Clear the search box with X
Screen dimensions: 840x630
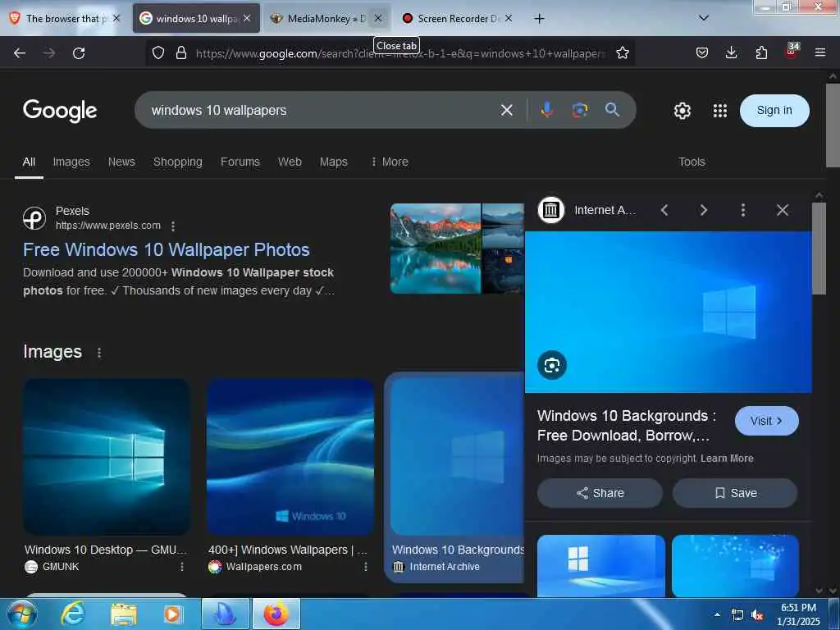tap(506, 111)
